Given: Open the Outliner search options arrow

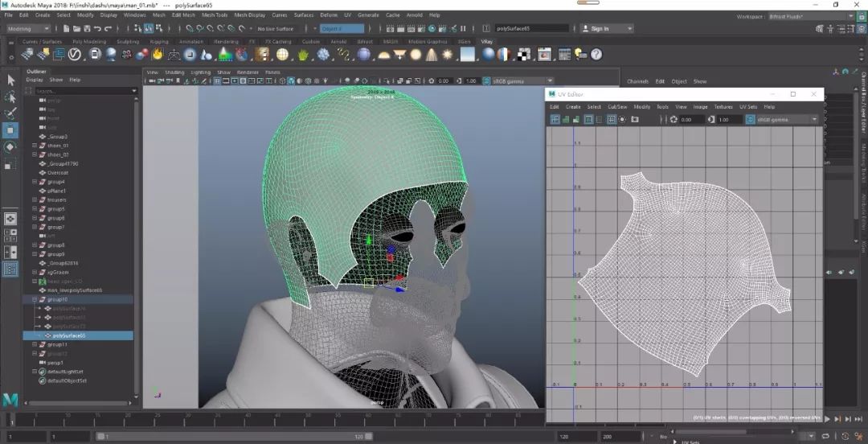Looking at the screenshot, I should click(134, 90).
